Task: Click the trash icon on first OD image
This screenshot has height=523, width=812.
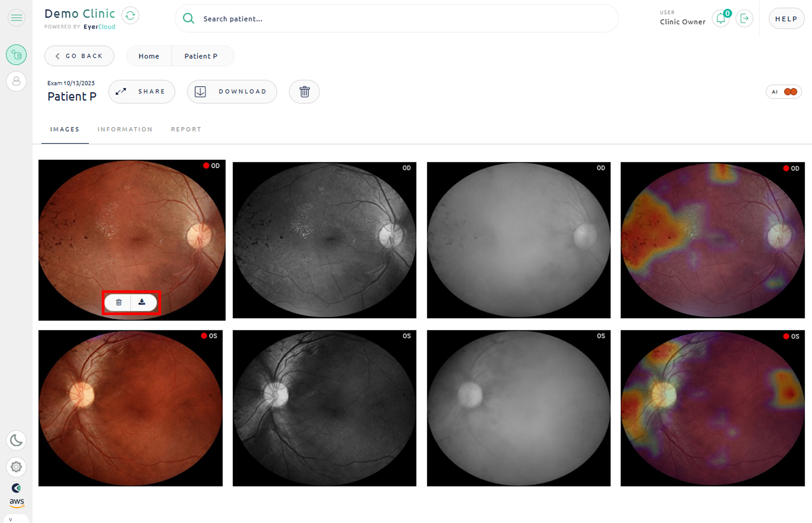Action: (x=119, y=302)
